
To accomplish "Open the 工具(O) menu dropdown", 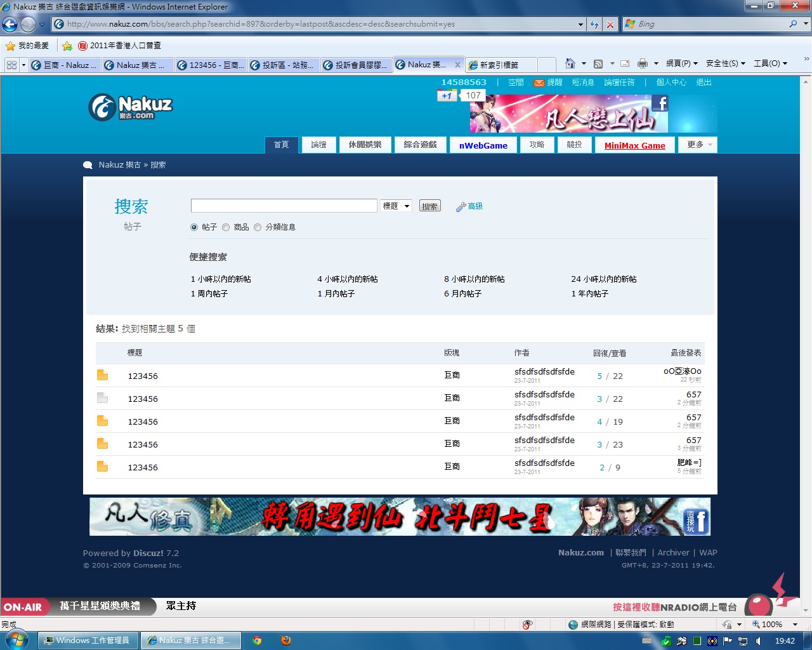I will pos(770,63).
